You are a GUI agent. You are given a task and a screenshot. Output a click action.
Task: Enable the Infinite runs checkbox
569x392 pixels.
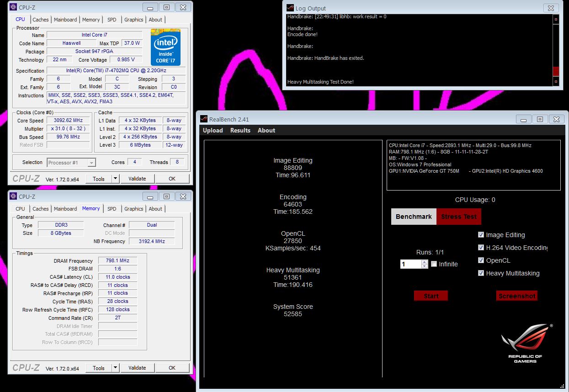coord(434,264)
